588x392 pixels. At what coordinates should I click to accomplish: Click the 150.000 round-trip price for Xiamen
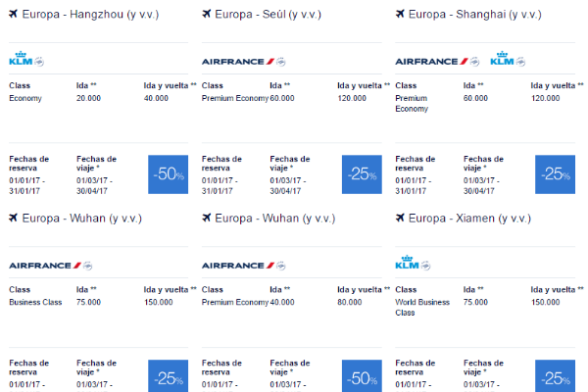[x=545, y=303]
